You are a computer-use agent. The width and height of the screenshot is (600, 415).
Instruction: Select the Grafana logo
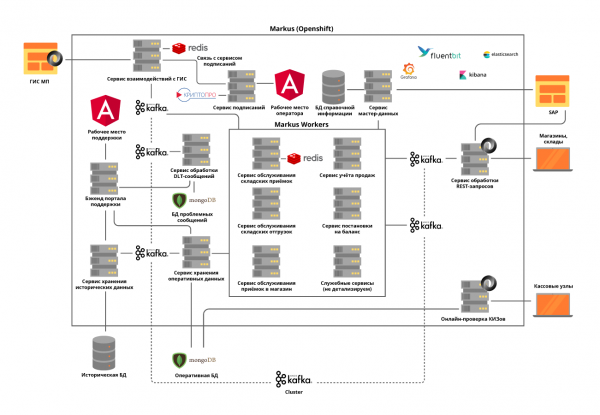click(408, 74)
